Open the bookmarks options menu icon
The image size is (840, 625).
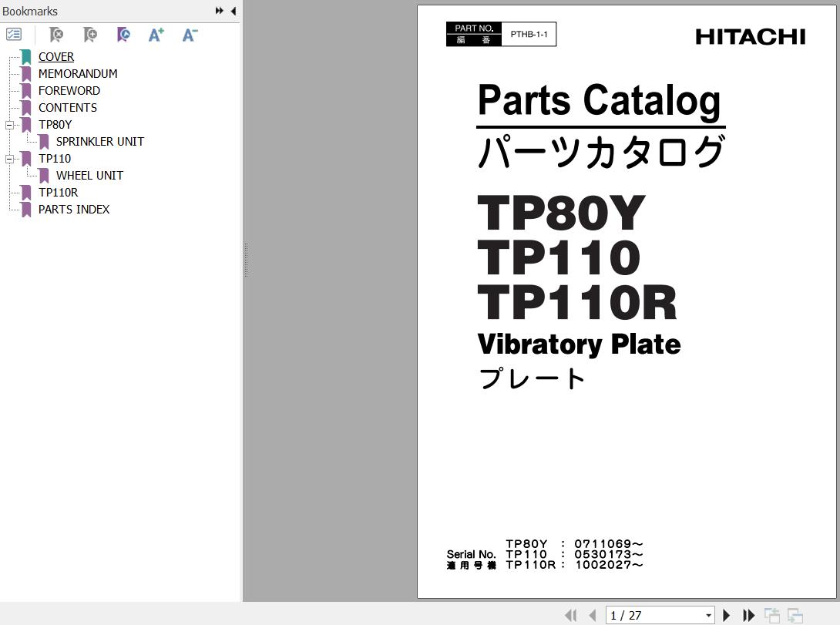pyautogui.click(x=14, y=35)
